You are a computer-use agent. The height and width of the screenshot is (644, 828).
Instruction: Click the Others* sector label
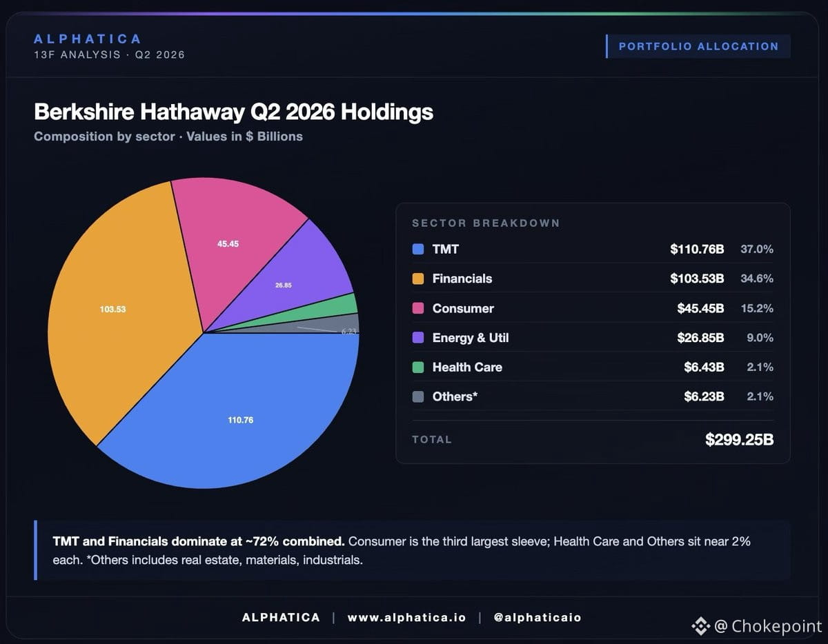(x=455, y=396)
